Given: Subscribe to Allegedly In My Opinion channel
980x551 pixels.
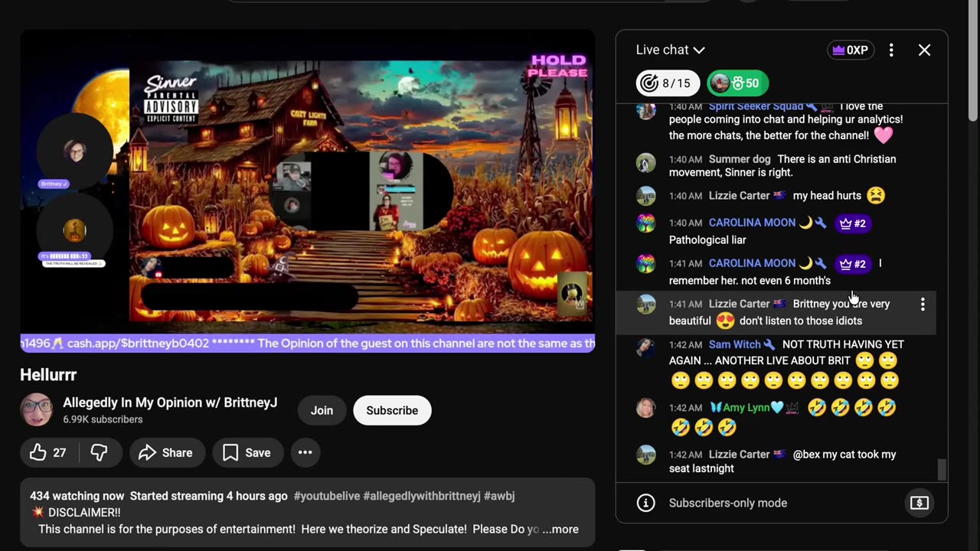Looking at the screenshot, I should pos(392,410).
